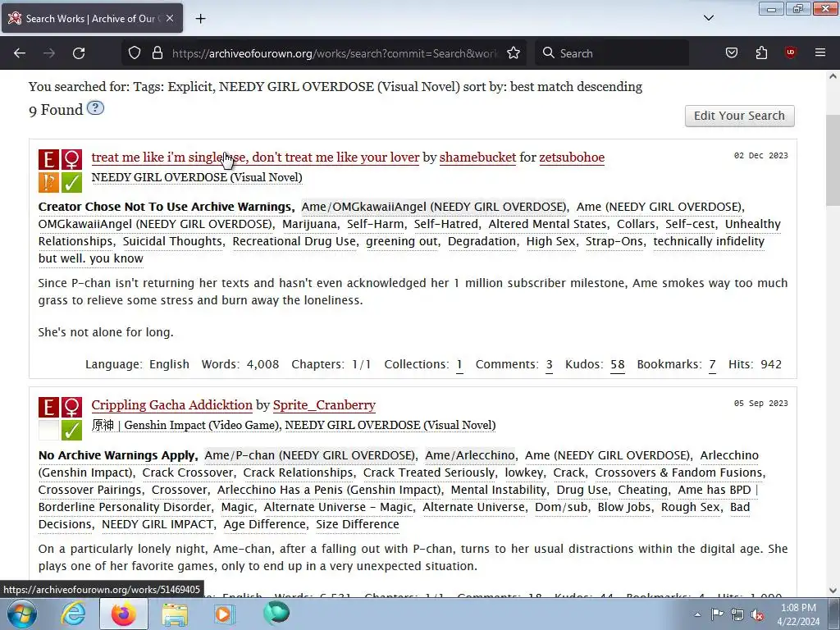
Task: Open the Action Center flag tray icon
Action: point(717,614)
